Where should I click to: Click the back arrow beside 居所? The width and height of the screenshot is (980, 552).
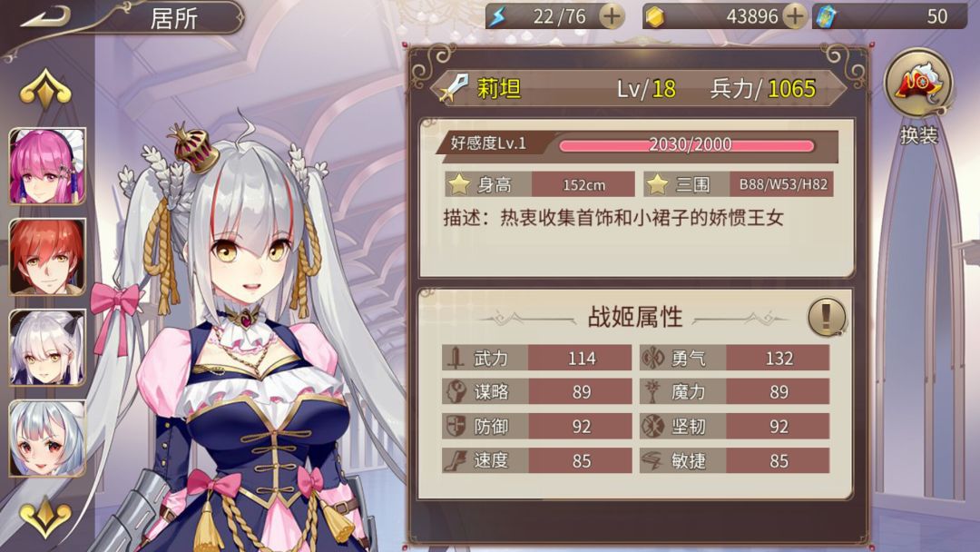pos(45,17)
